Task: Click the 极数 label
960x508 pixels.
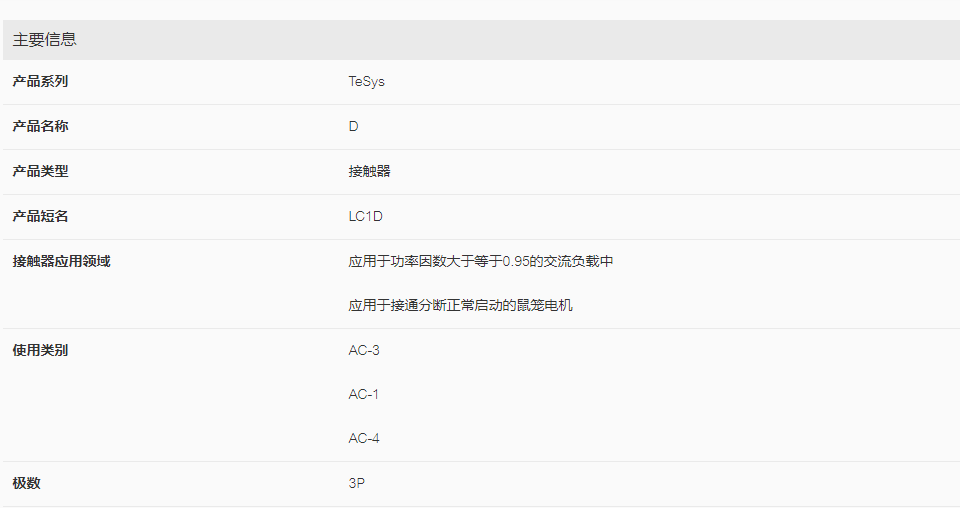Action: click(x=26, y=484)
